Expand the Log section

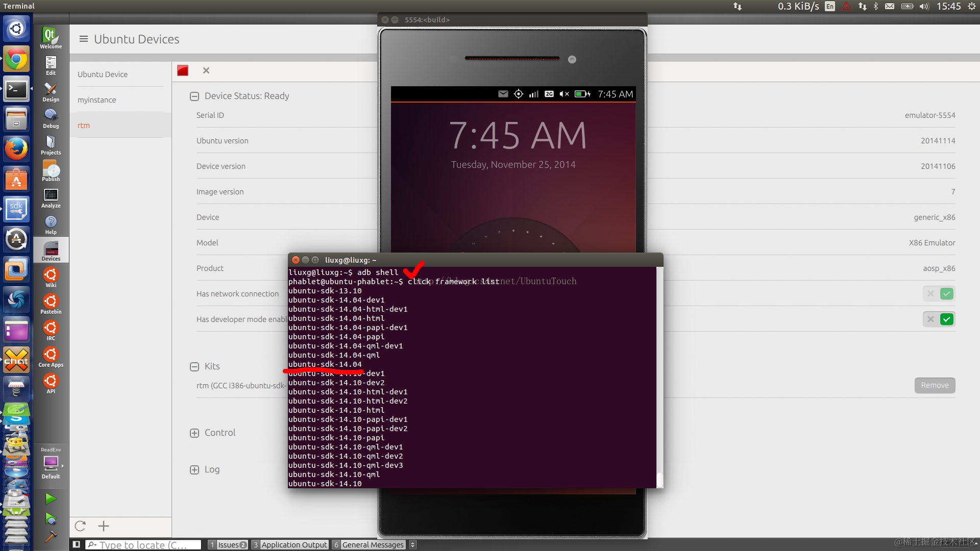tap(194, 470)
